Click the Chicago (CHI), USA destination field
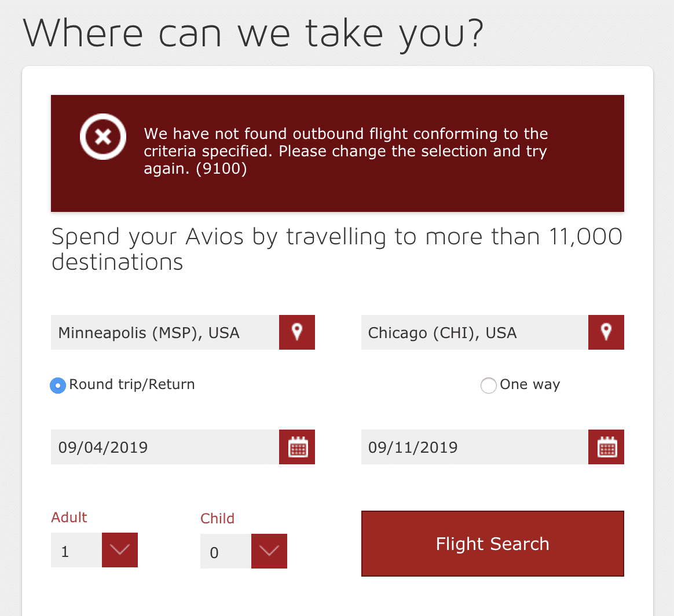The image size is (674, 616). [474, 332]
